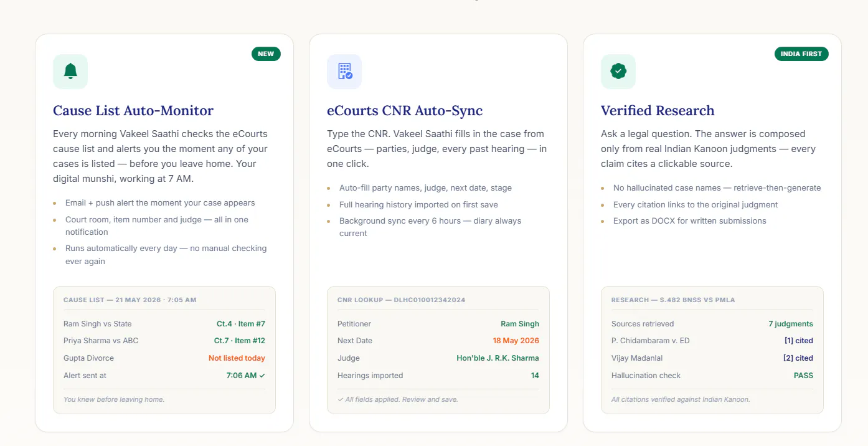
Task: Click the 'Priya Sharma vs ABC' row
Action: 164,341
